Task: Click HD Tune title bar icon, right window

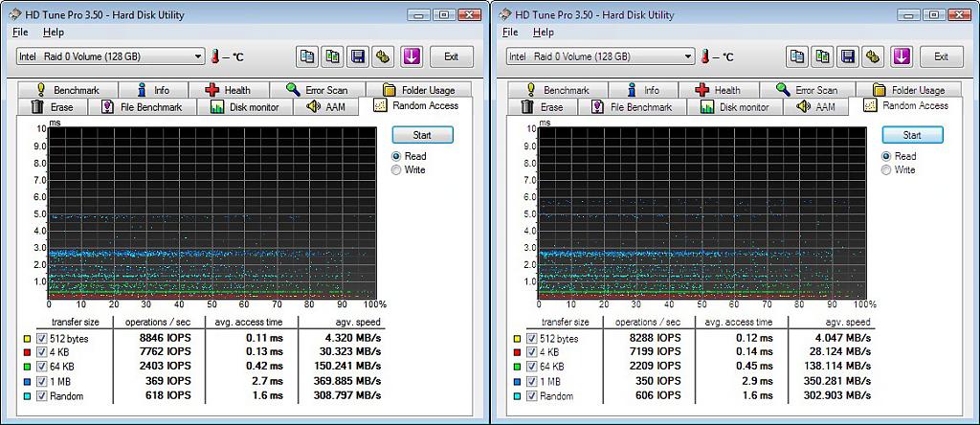Action: point(504,14)
